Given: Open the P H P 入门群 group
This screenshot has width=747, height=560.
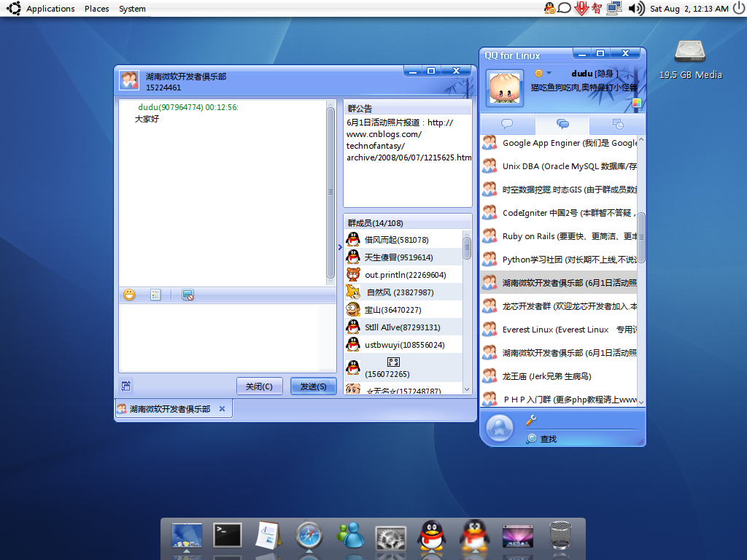Looking at the screenshot, I should [559, 399].
